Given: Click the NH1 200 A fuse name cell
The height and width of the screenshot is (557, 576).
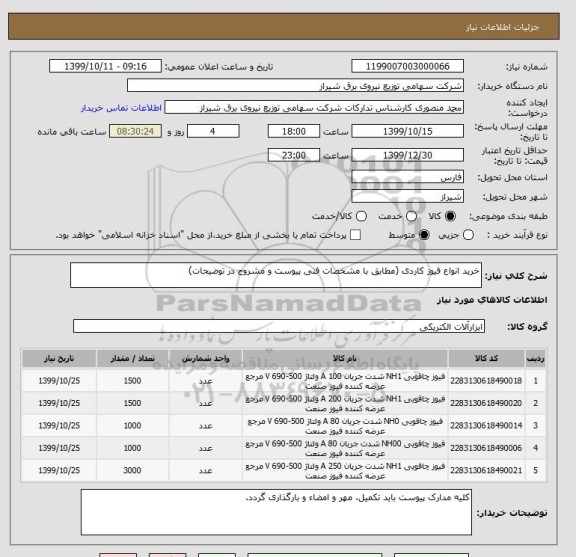Looking at the screenshot, I should 345,403.
